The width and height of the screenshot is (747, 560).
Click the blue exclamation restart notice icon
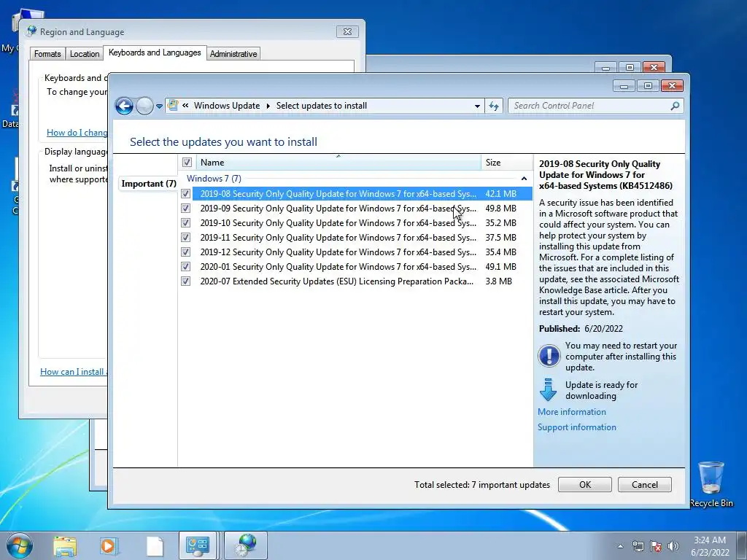(549, 356)
